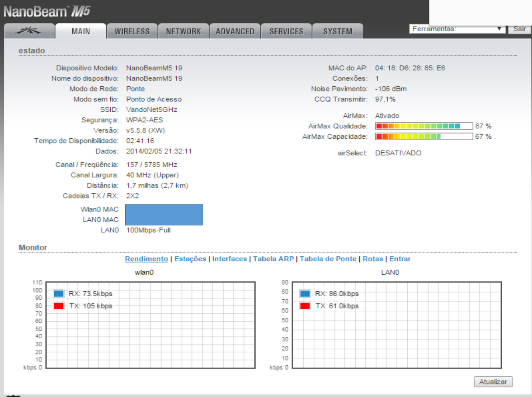Open the WIRELESS tab

pos(132,31)
